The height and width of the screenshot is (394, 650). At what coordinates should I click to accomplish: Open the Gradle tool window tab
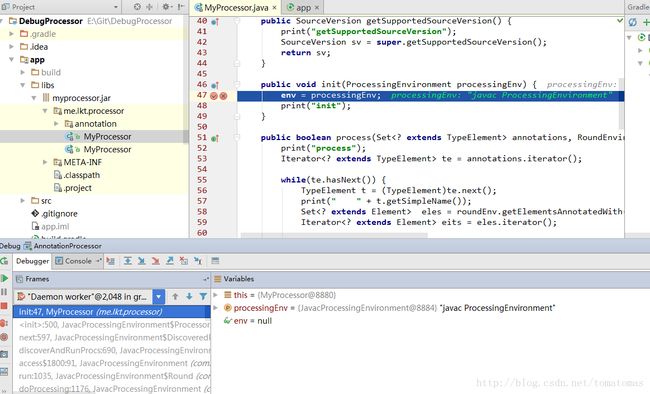coord(638,7)
